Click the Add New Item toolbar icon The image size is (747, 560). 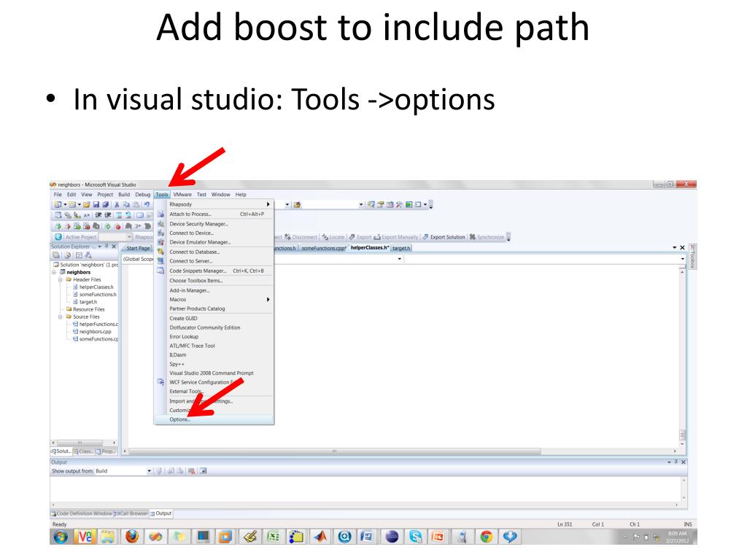coord(72,205)
